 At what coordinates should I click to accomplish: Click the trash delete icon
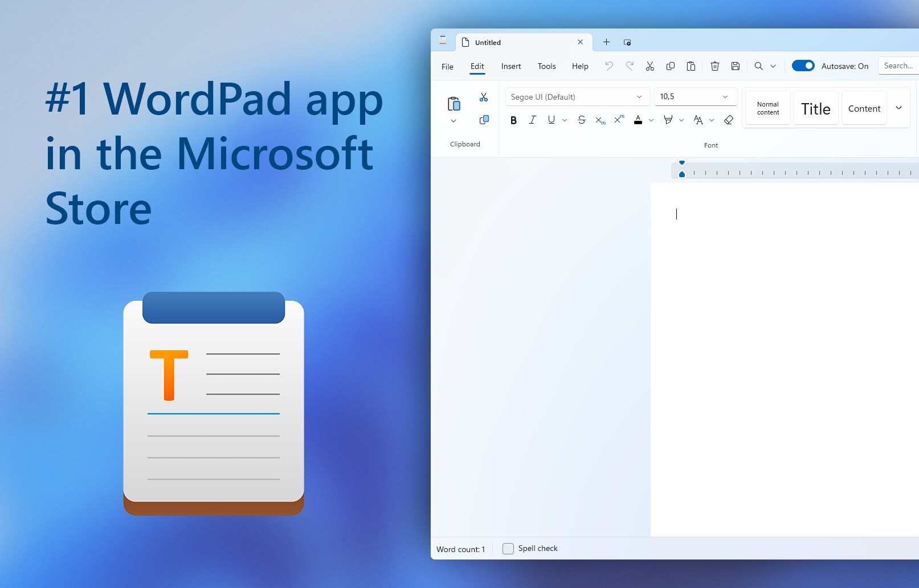[714, 66]
